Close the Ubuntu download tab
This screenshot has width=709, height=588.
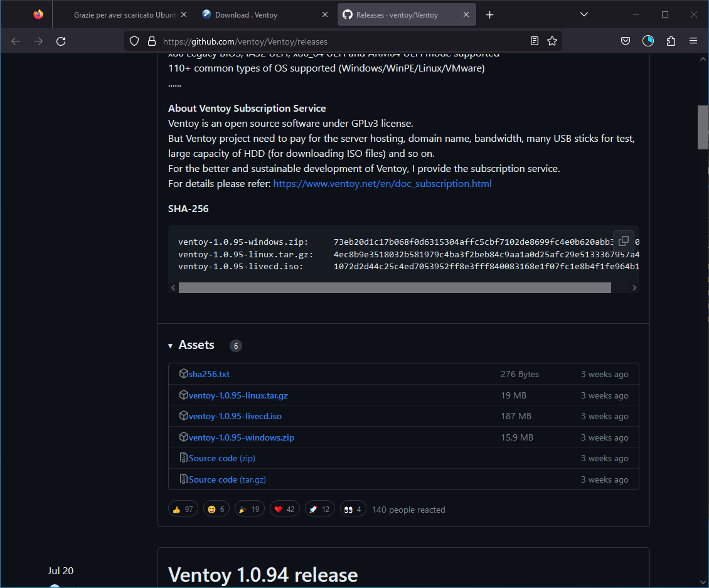click(184, 14)
